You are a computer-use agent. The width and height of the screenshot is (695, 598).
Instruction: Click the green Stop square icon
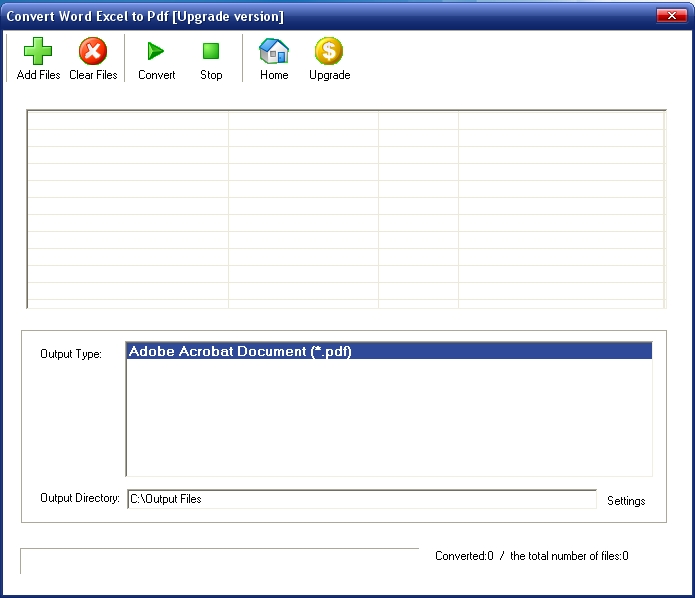[x=211, y=51]
